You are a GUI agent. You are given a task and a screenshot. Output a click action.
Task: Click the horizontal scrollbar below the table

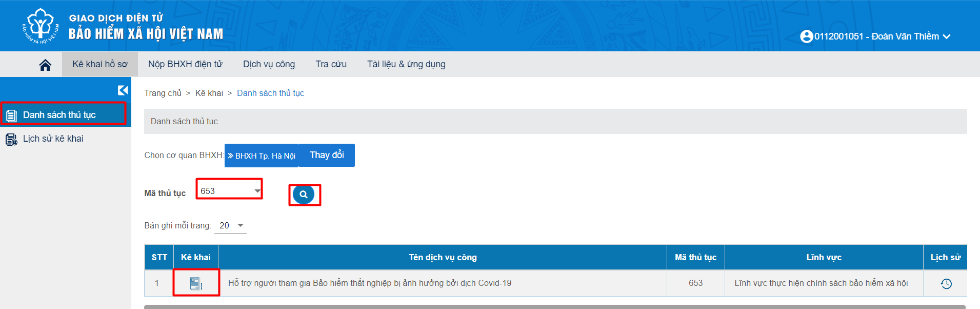554,307
